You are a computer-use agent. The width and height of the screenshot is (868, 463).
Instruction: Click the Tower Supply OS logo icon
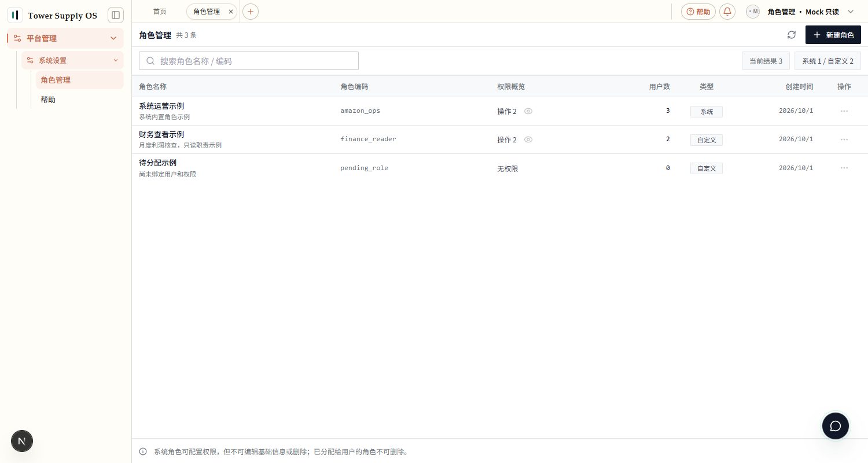[15, 15]
